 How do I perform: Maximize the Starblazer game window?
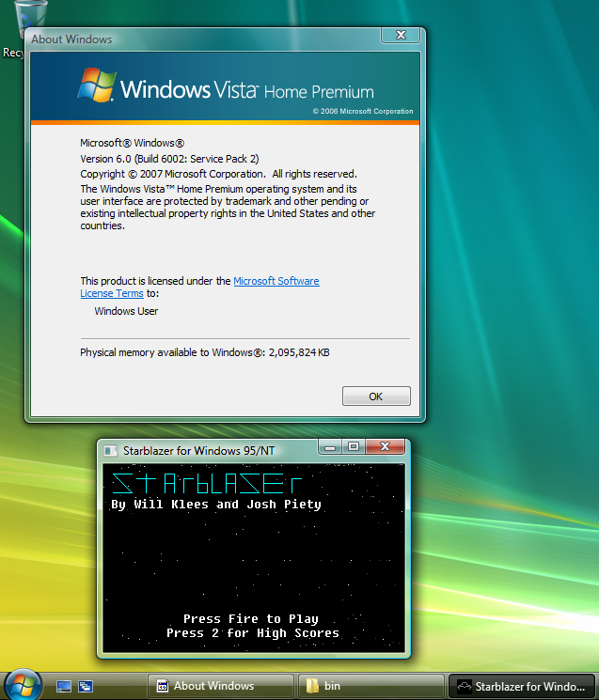pyautogui.click(x=354, y=447)
